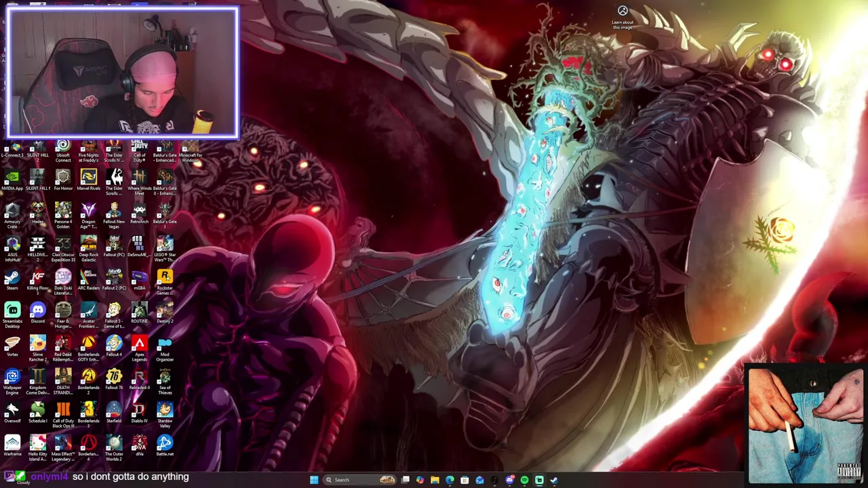Select DEATH STRANDING desktop icon

point(63,382)
